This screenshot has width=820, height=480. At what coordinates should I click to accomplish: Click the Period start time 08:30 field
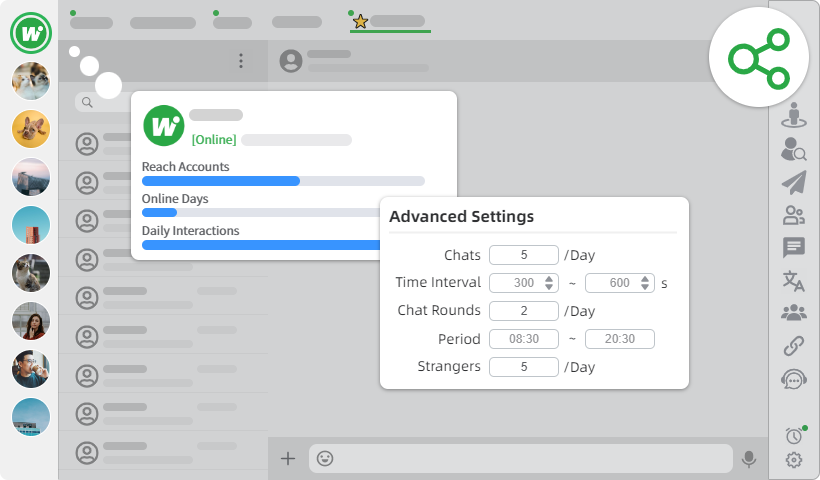[x=524, y=339]
